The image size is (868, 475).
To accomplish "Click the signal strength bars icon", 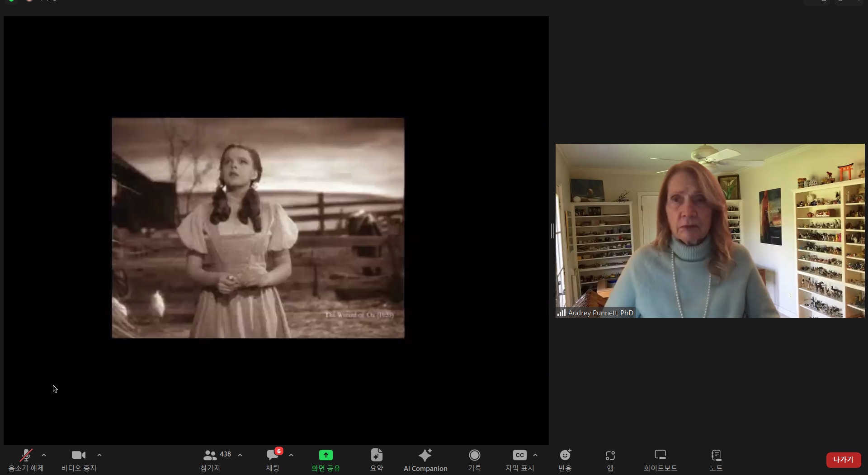I will coord(561,313).
